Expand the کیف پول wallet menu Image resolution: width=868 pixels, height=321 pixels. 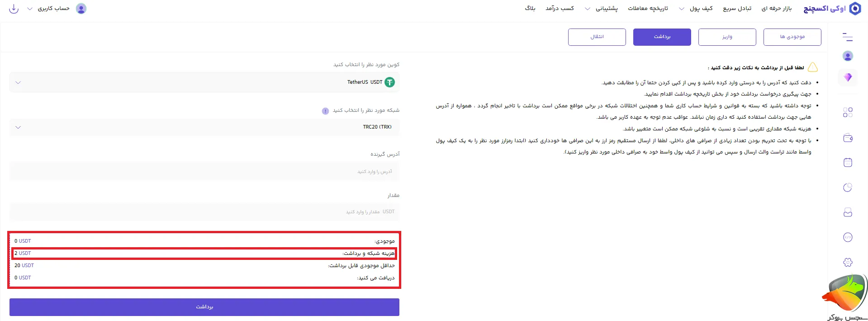point(697,9)
